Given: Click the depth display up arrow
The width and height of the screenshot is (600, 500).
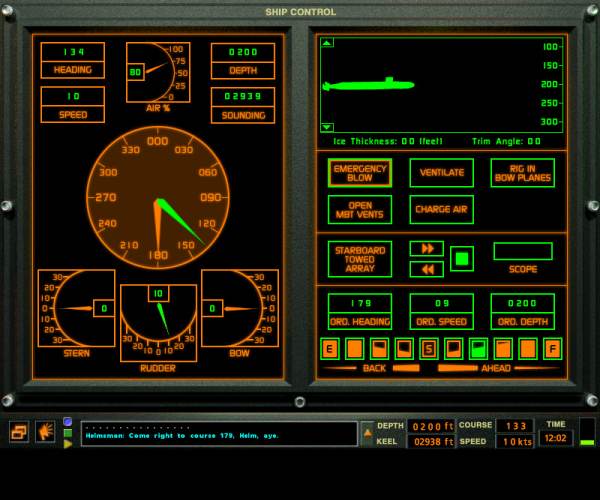Looking at the screenshot, I should [327, 42].
